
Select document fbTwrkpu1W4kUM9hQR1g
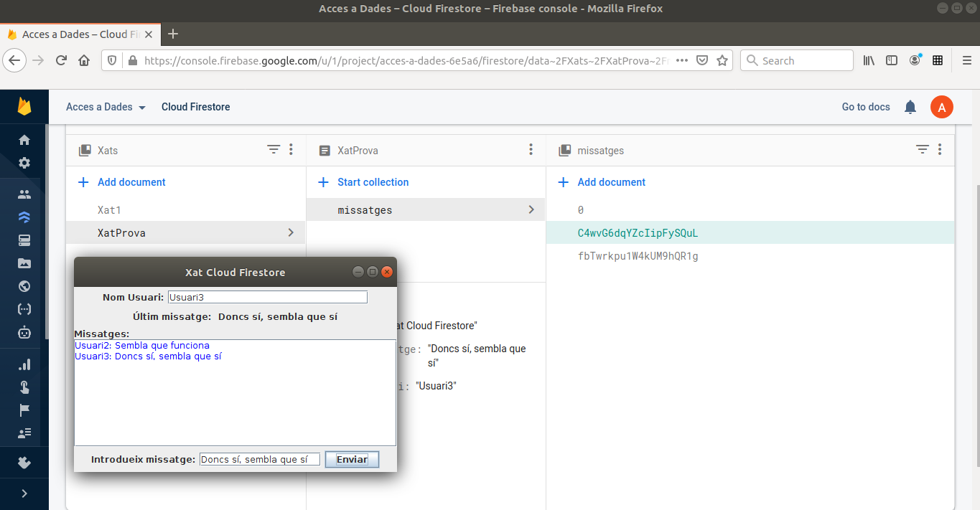pos(638,256)
